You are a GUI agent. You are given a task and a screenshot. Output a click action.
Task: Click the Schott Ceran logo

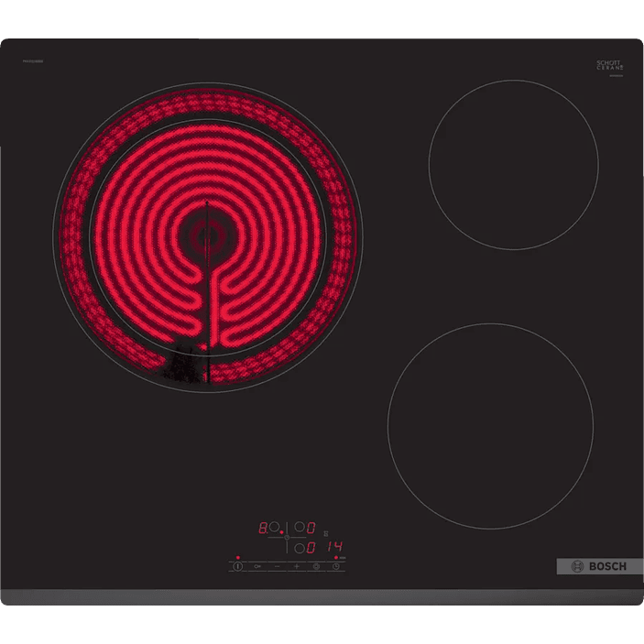click(609, 66)
